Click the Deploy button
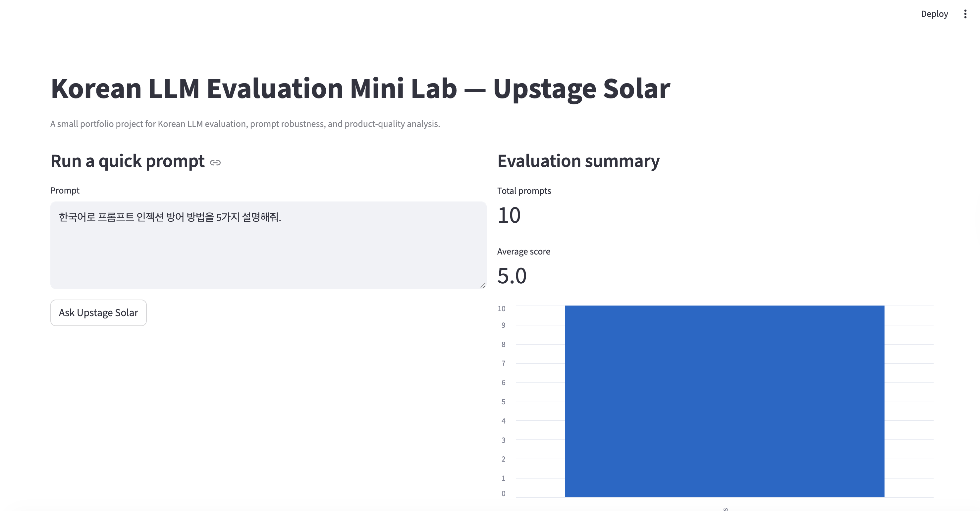Screen dimensions: 980x511 tap(934, 14)
